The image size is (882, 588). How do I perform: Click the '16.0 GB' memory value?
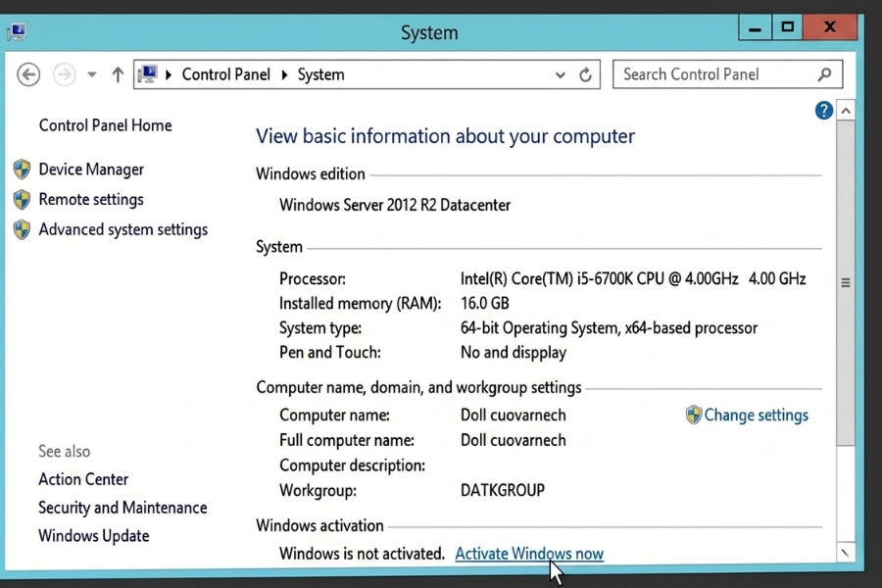click(x=485, y=303)
